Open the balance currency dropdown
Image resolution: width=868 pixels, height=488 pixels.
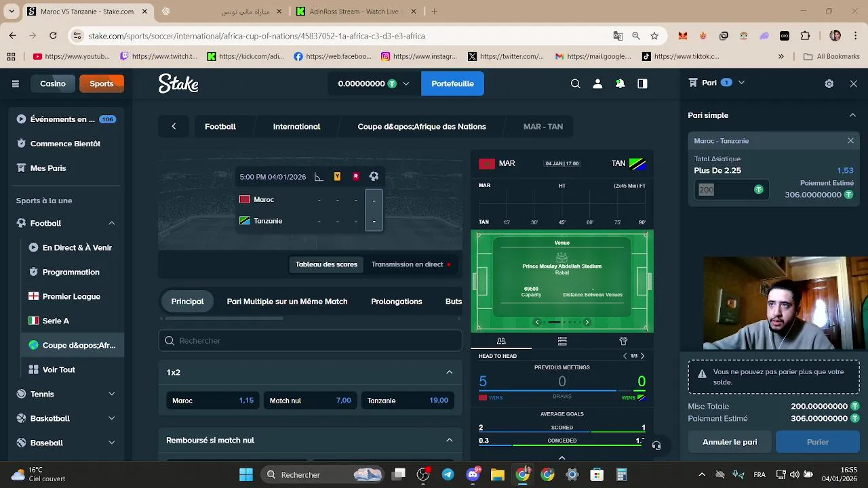(406, 83)
